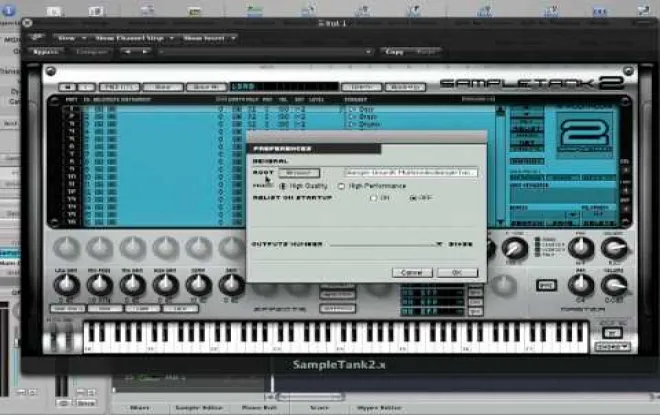This screenshot has height=415, width=660.
Task: Switch to the Sample Editor tab
Action: [199, 408]
